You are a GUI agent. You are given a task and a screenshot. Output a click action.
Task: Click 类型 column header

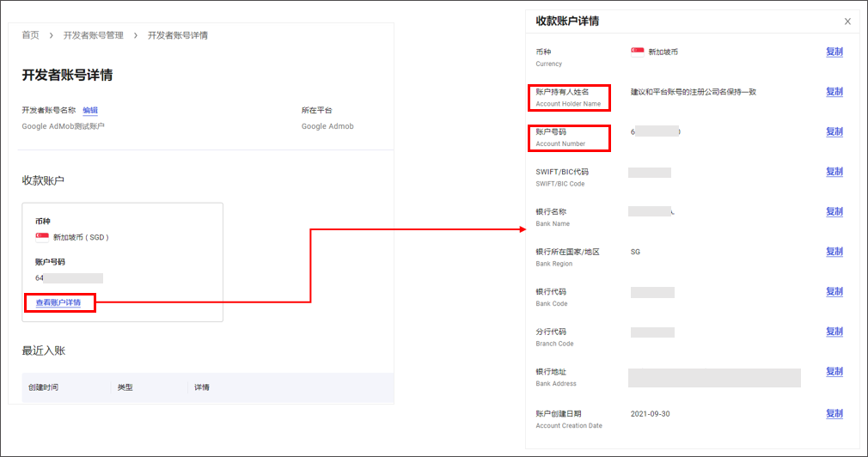point(125,387)
